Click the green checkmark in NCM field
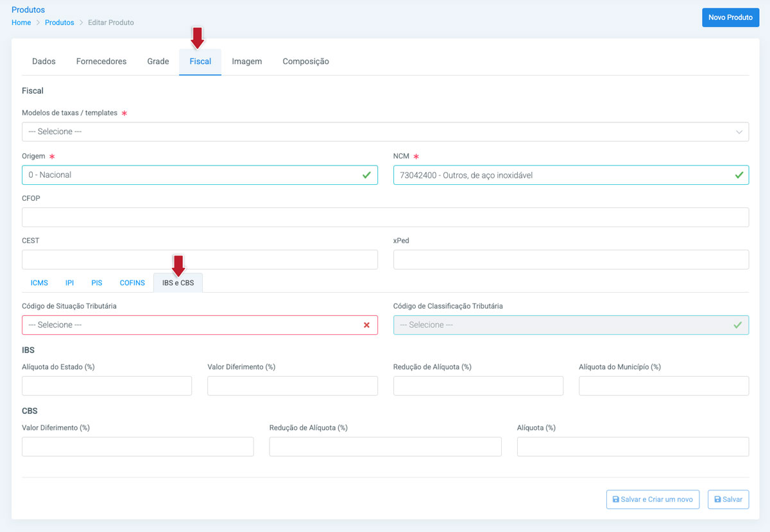 point(739,175)
